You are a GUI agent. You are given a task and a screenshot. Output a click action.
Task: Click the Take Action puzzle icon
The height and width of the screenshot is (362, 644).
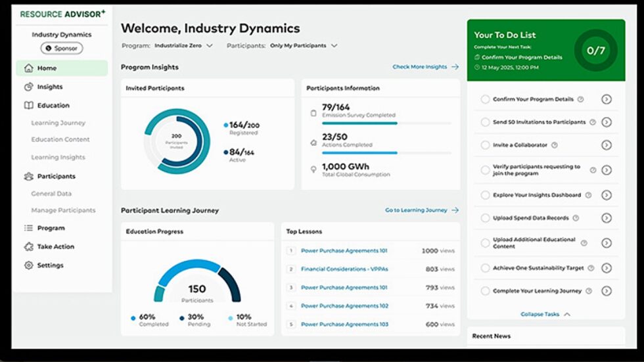[28, 246]
